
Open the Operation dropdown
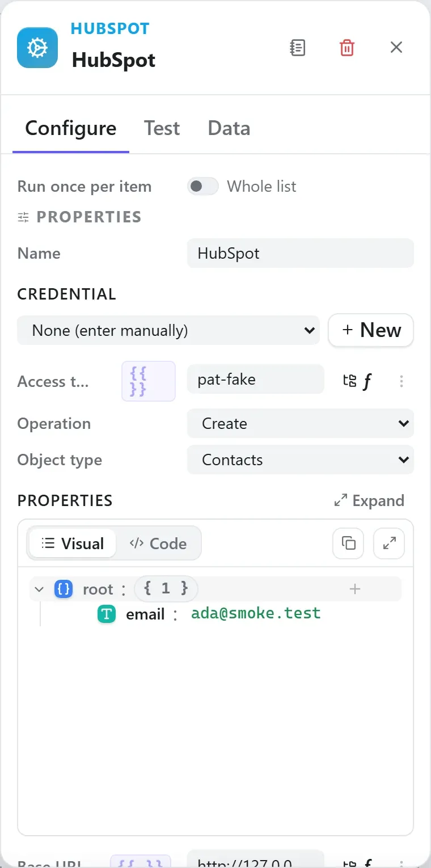point(301,423)
